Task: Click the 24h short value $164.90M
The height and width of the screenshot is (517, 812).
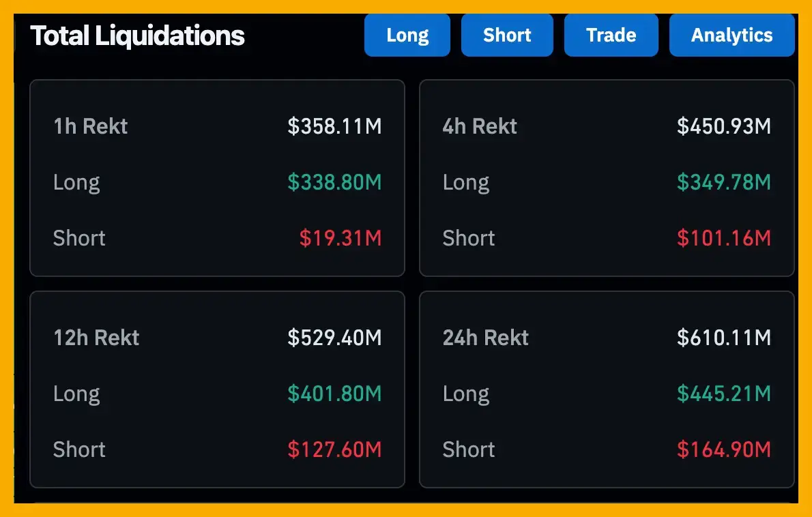Action: (x=724, y=449)
